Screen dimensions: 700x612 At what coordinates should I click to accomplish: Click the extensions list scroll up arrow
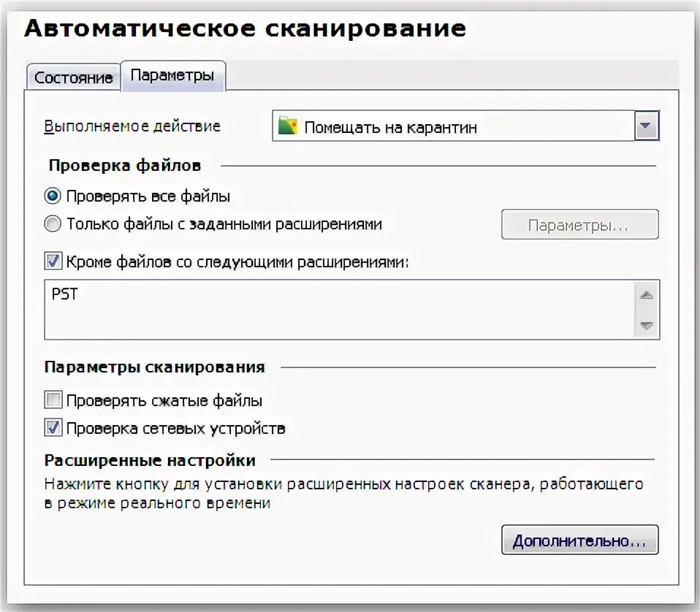click(647, 295)
